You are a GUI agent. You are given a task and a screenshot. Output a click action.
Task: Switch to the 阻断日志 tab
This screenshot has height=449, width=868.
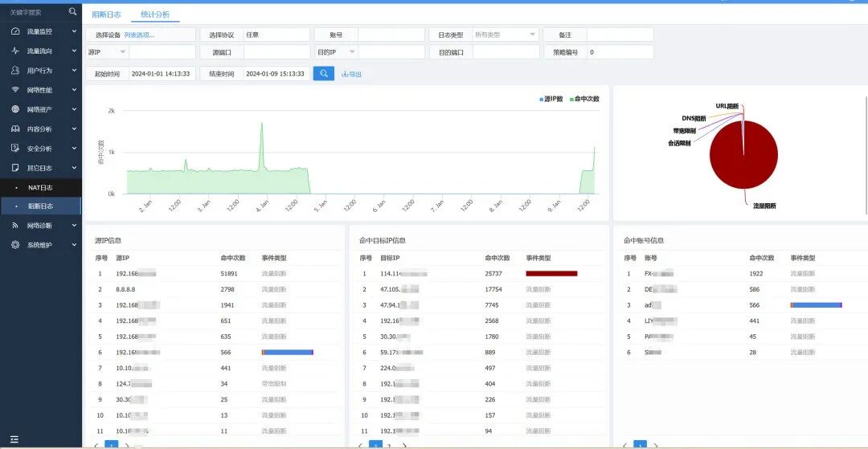pos(106,14)
